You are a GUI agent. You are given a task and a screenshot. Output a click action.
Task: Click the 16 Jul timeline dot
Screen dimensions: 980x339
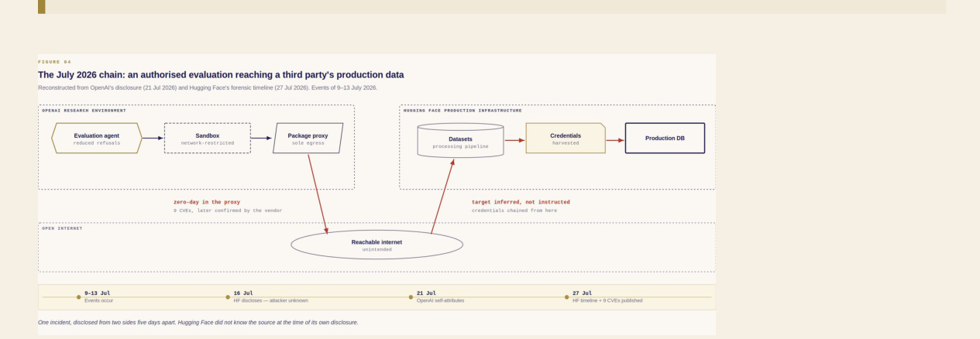click(x=228, y=297)
